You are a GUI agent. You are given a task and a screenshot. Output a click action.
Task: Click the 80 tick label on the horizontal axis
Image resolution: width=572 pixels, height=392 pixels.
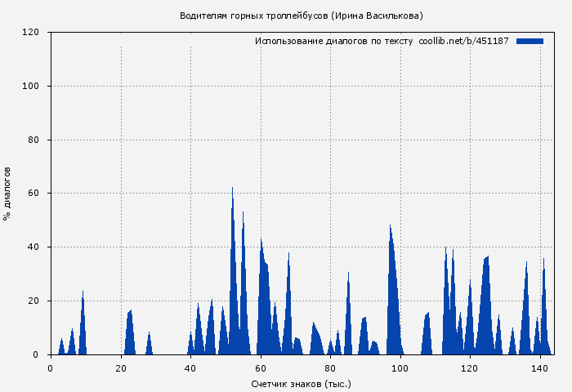(x=330, y=368)
